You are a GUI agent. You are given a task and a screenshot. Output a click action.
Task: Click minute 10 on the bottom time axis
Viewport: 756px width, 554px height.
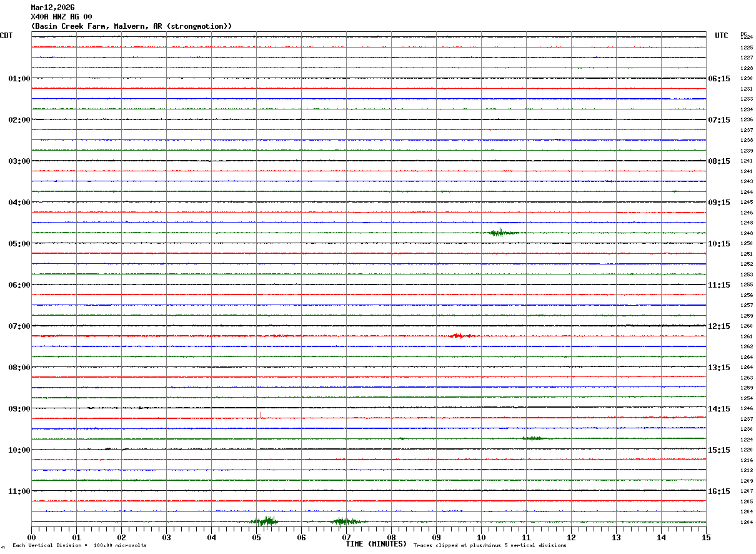tap(481, 537)
